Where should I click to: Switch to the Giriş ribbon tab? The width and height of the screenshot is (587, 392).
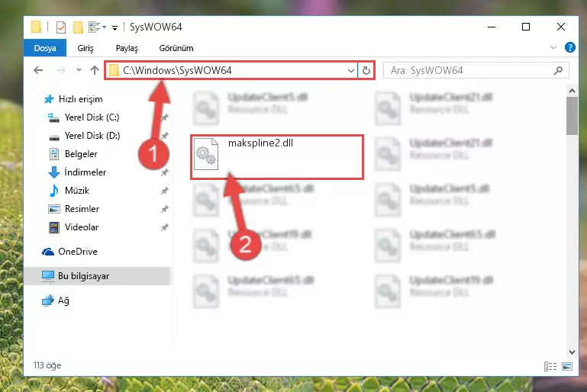click(85, 48)
